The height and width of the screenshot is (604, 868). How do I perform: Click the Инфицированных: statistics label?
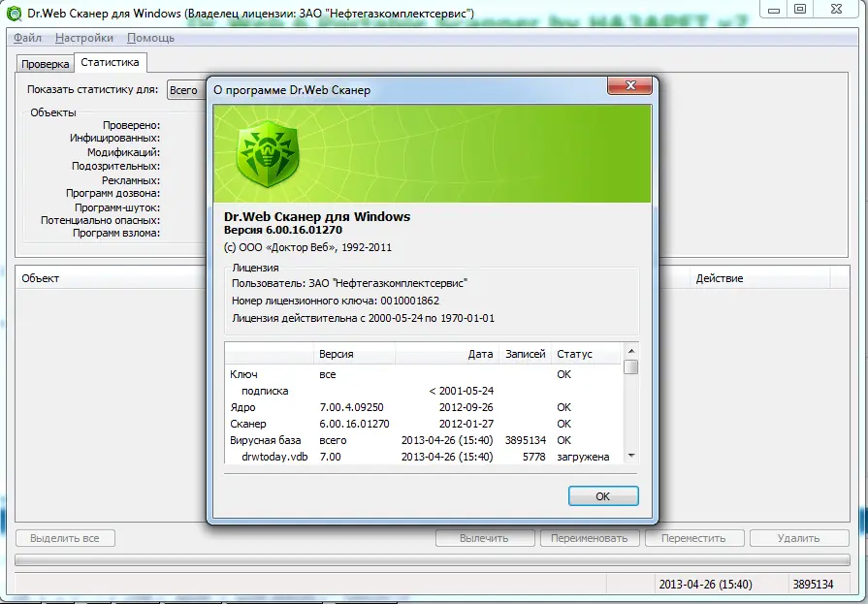(114, 139)
